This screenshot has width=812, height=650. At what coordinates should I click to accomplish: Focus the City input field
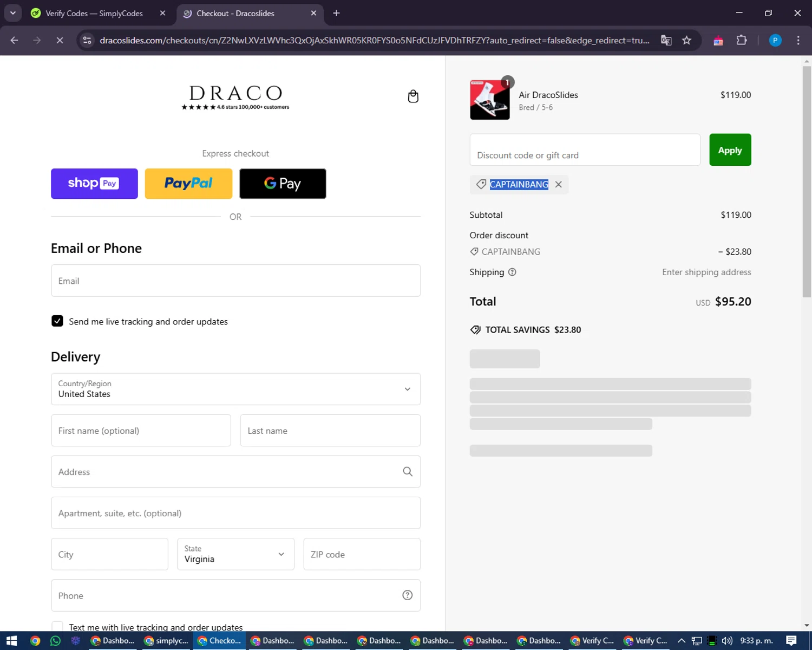[x=109, y=554]
